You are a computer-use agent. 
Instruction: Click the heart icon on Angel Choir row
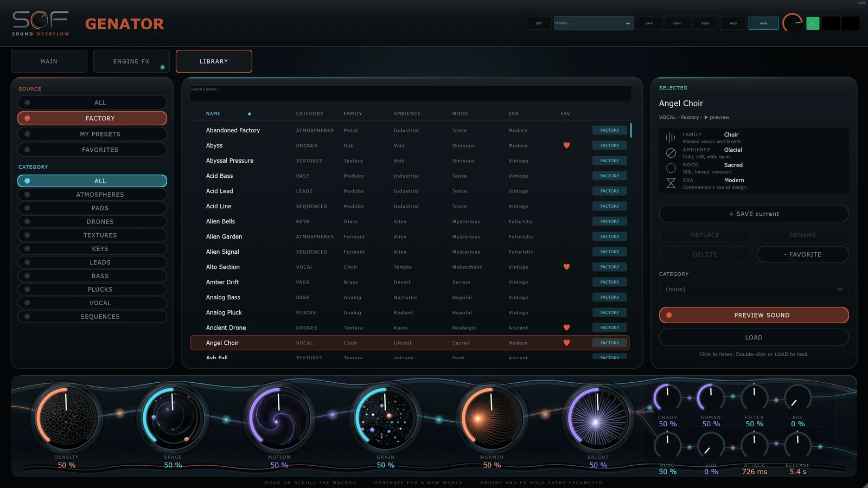566,343
